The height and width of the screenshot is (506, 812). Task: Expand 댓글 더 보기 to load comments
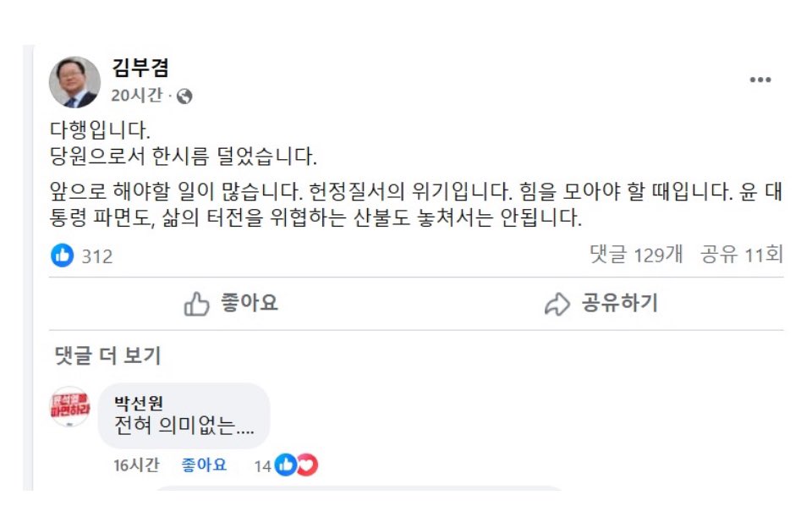pos(107,355)
